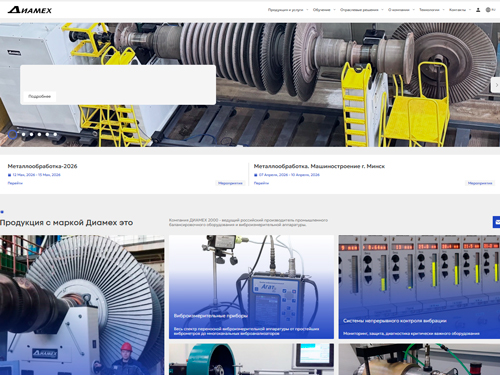Click the white caption box on the slide
Image resolution: width=500 pixels, height=375 pixels.
click(118, 85)
